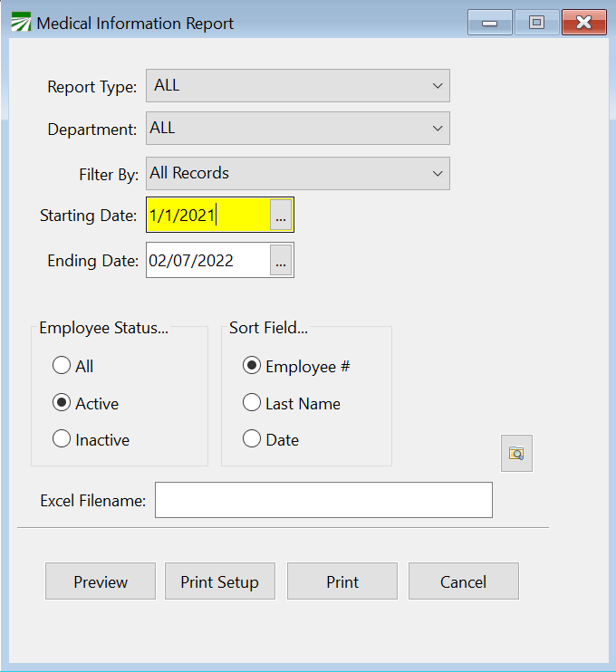The image size is (616, 672).
Task: Choose Inactive employee status radio button
Action: pyautogui.click(x=62, y=440)
